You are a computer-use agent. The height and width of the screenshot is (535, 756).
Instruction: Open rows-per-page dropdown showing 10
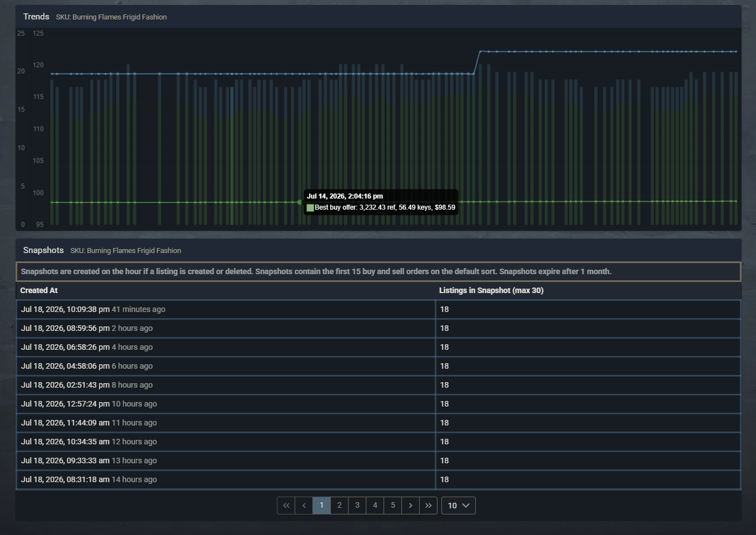point(458,506)
